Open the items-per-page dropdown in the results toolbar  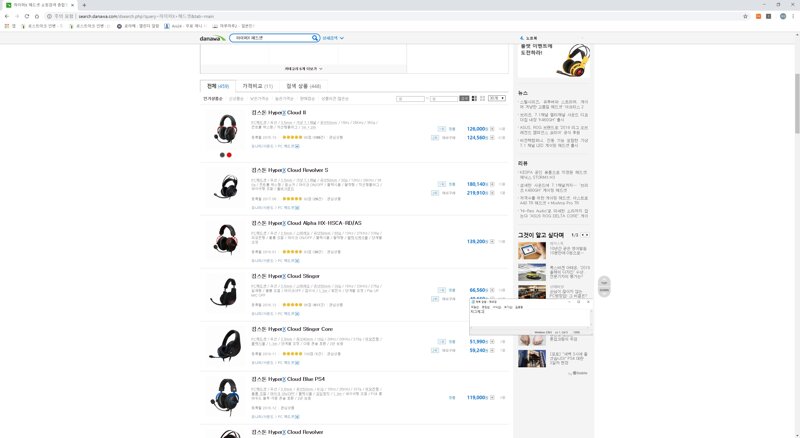[x=496, y=98]
